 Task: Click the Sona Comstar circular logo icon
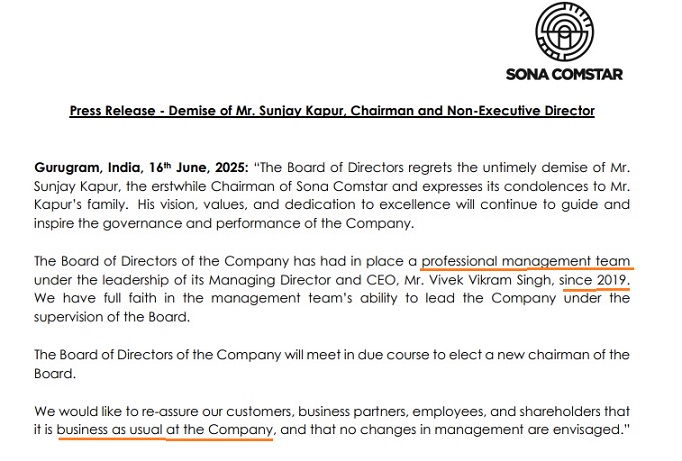click(x=565, y=31)
